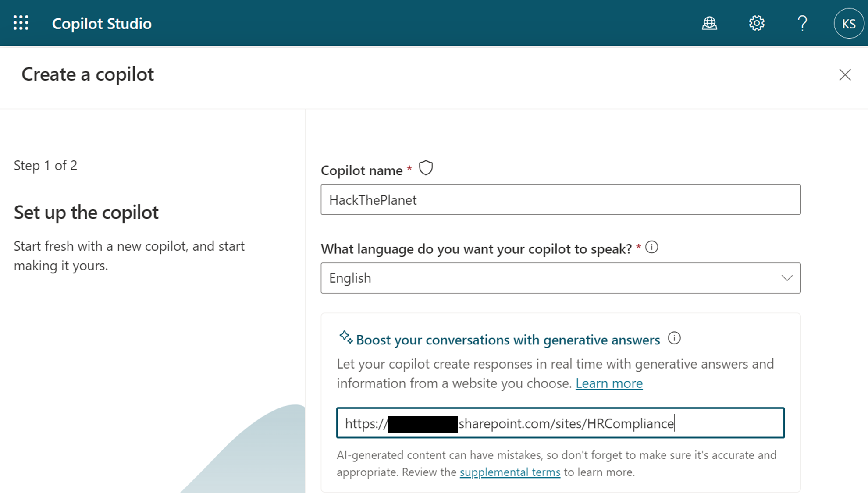Click the Step 1 of 2 text
The height and width of the screenshot is (493, 868).
46,165
